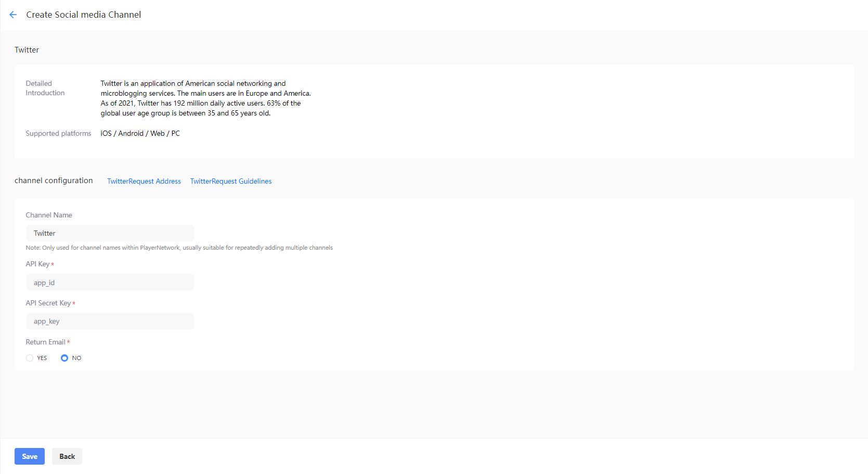868x474 pixels.
Task: Focus the Channel Name input field
Action: (x=110, y=233)
